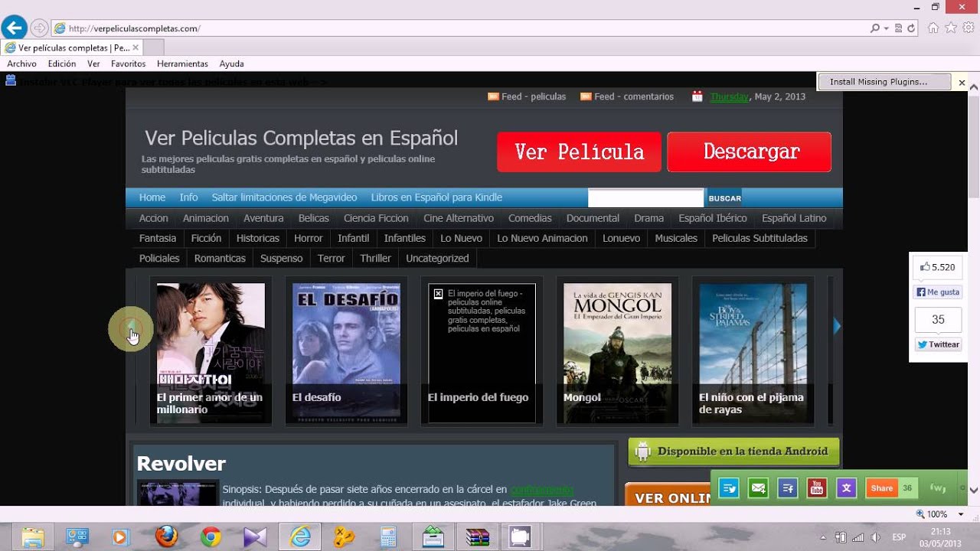Select the Uncategorized category

pyautogui.click(x=437, y=258)
